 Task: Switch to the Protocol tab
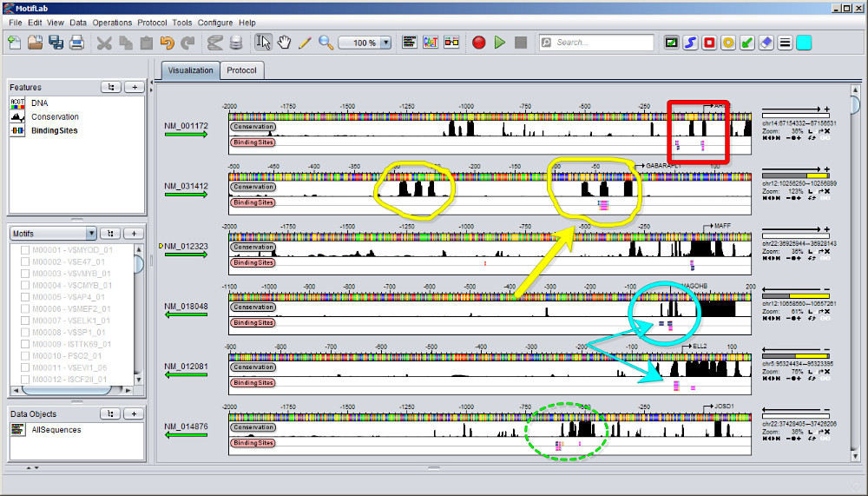click(241, 70)
